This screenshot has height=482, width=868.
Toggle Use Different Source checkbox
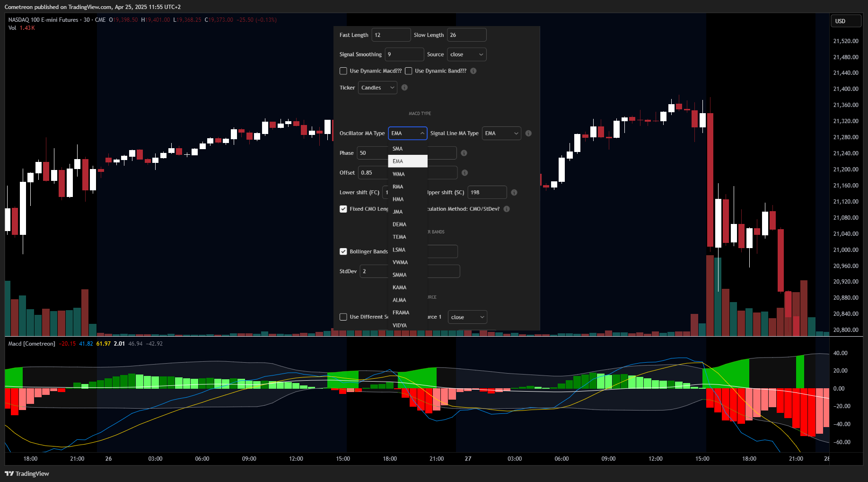coord(343,317)
